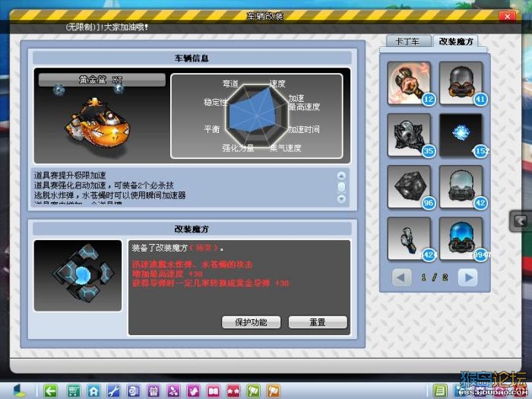Expand the side panel arrow on the right edge
The width and height of the screenshot is (532, 399).
click(521, 221)
